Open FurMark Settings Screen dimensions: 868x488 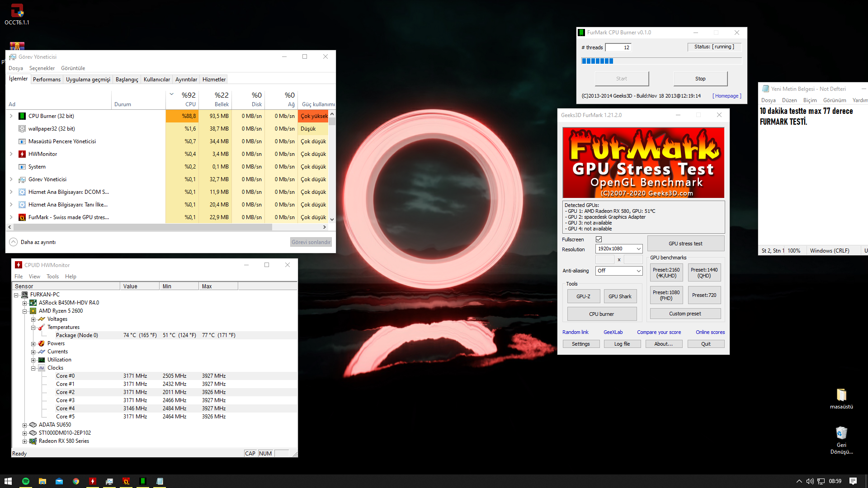[x=580, y=344]
